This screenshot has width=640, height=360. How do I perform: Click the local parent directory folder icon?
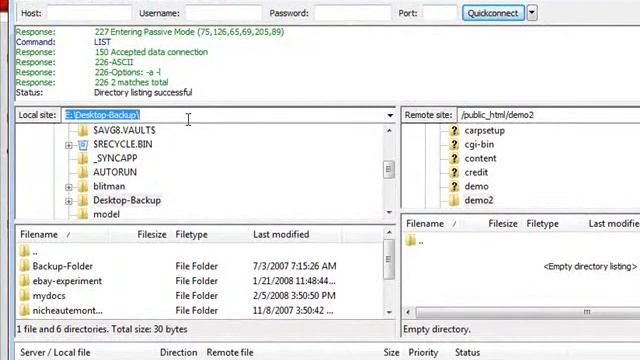tap(24, 251)
